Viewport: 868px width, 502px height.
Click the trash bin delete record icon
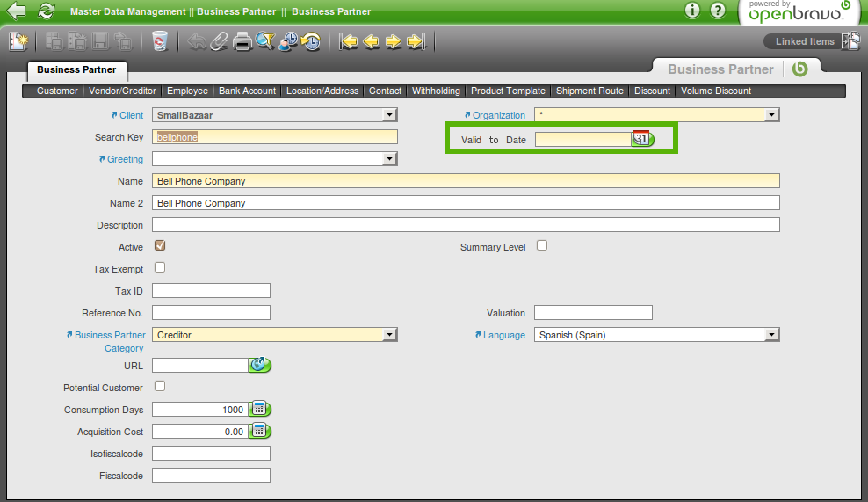pyautogui.click(x=159, y=41)
